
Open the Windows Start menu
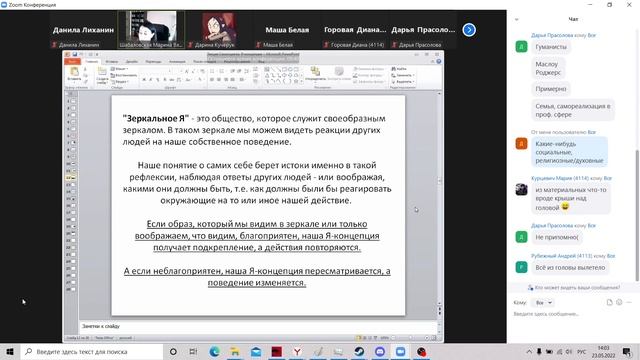[10, 352]
